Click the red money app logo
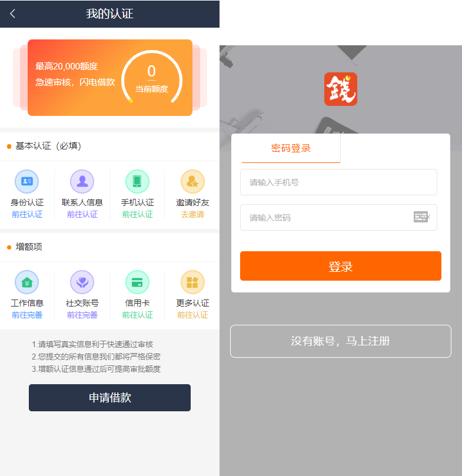The width and height of the screenshot is (462, 476). tap(340, 89)
